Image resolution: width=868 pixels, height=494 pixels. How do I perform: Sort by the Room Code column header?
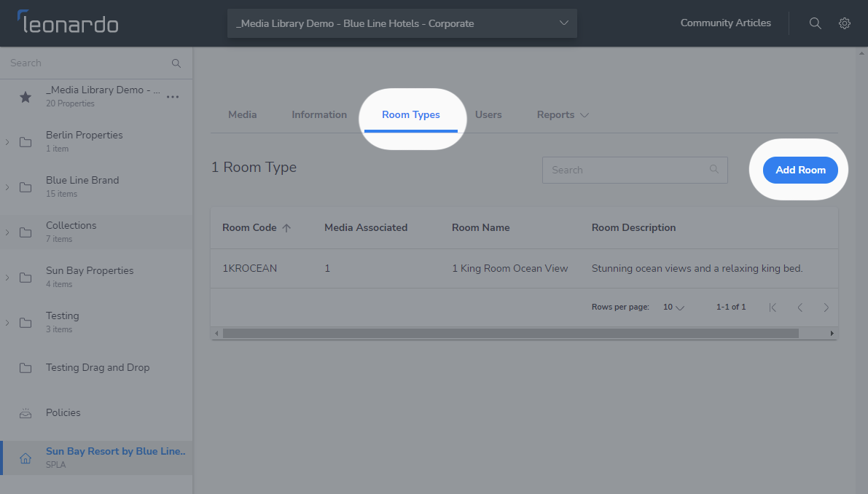pos(249,227)
